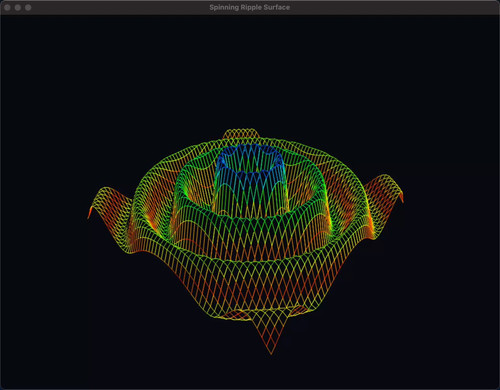Maximize the Spinning Ripple Surface window
500x390 pixels.
pyautogui.click(x=28, y=7)
